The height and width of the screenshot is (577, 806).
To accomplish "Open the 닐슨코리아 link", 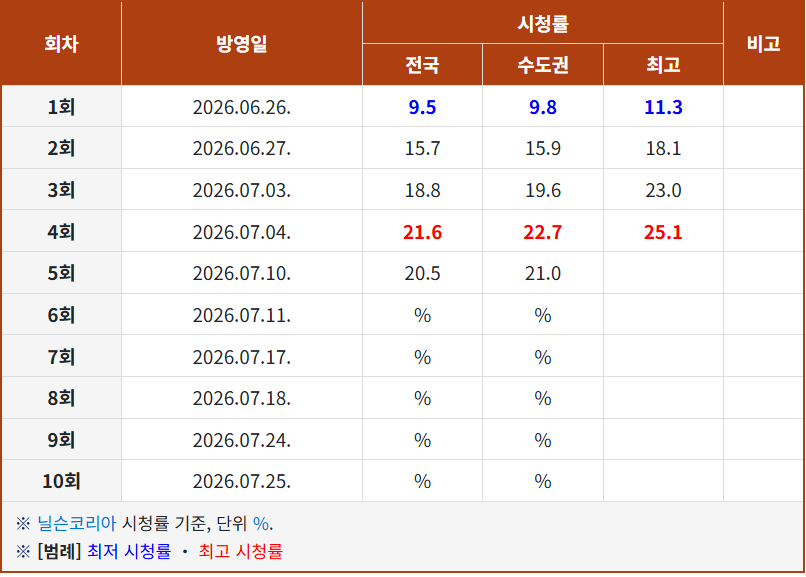I will [77, 524].
